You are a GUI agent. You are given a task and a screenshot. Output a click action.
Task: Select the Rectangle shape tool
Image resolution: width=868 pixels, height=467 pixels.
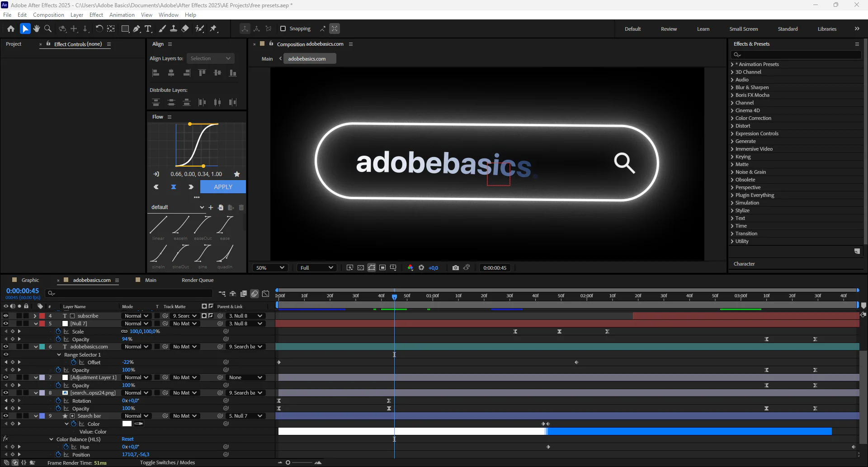[125, 29]
